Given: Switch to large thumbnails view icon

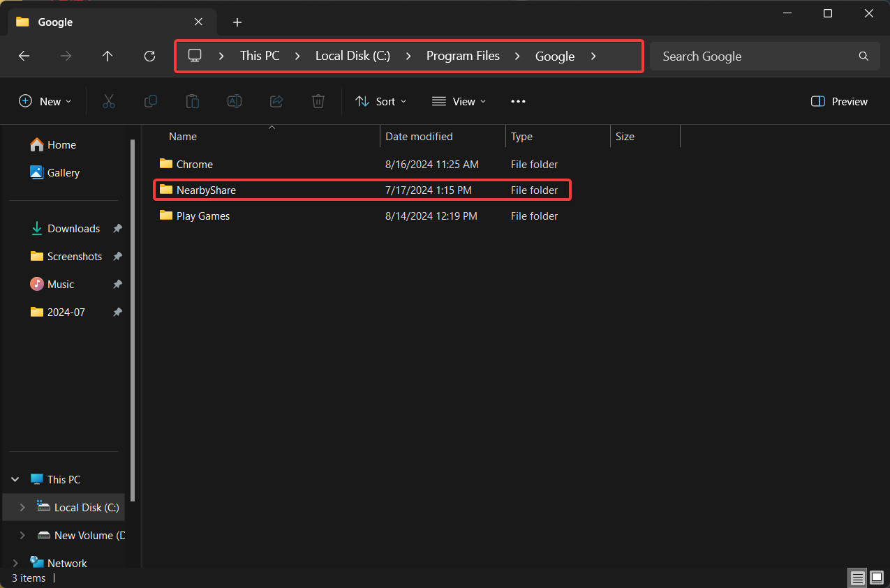Looking at the screenshot, I should point(877,578).
